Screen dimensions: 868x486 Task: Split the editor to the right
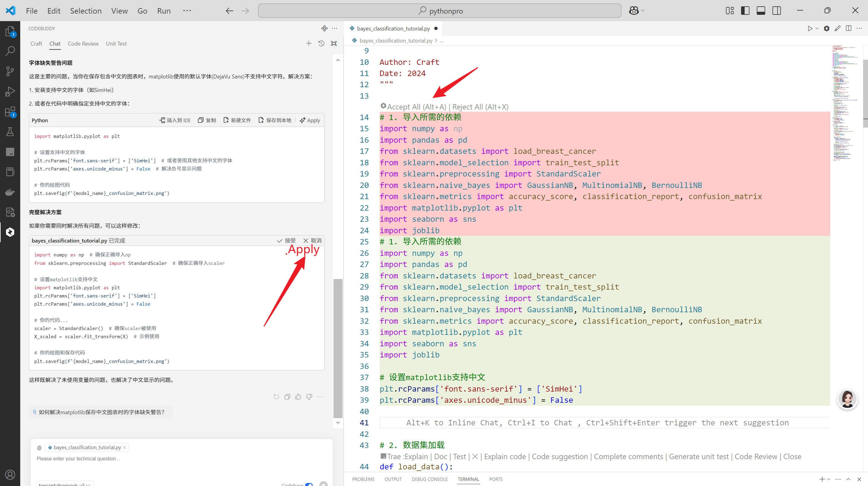click(848, 29)
